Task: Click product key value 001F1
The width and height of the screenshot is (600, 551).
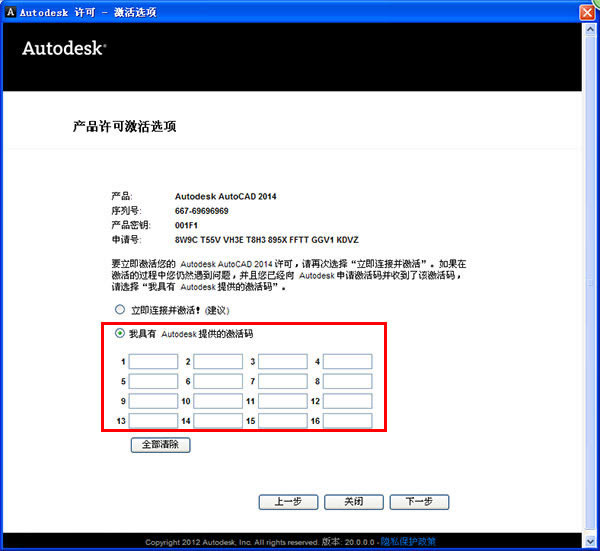Action: click(186, 225)
